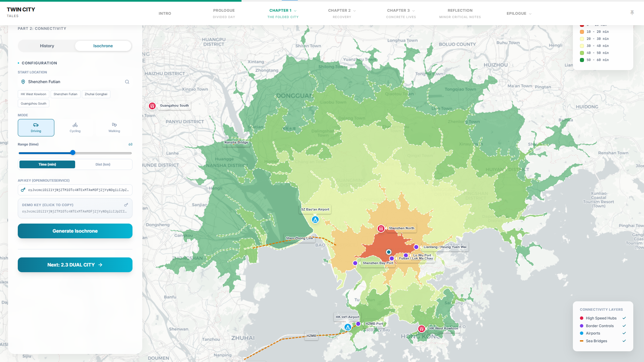Switch to the History tab

[47, 46]
